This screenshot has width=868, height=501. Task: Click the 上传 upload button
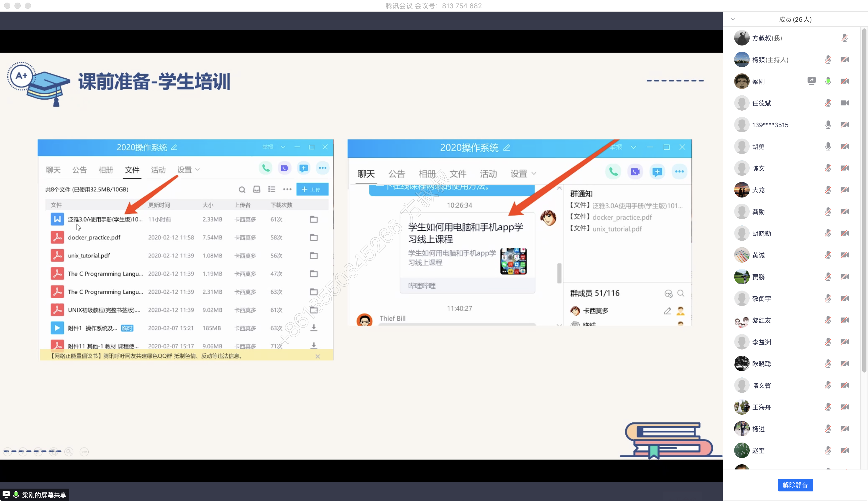pyautogui.click(x=312, y=189)
